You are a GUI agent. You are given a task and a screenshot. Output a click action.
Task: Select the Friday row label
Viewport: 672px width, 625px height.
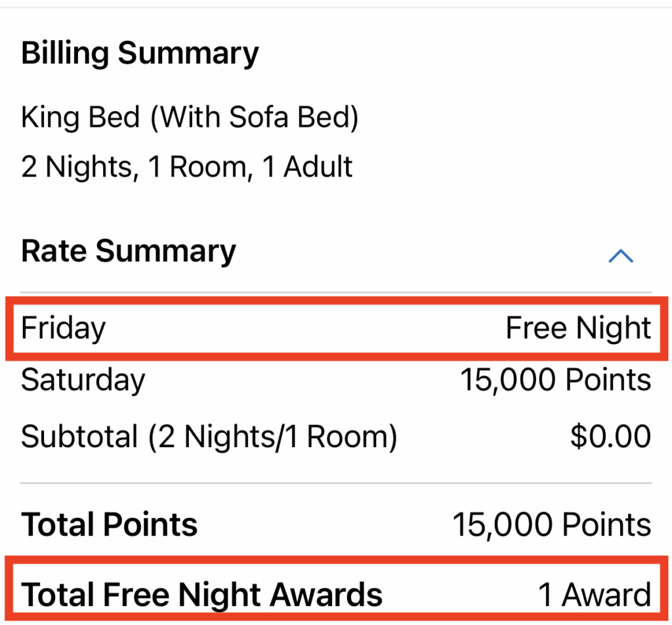coord(63,328)
